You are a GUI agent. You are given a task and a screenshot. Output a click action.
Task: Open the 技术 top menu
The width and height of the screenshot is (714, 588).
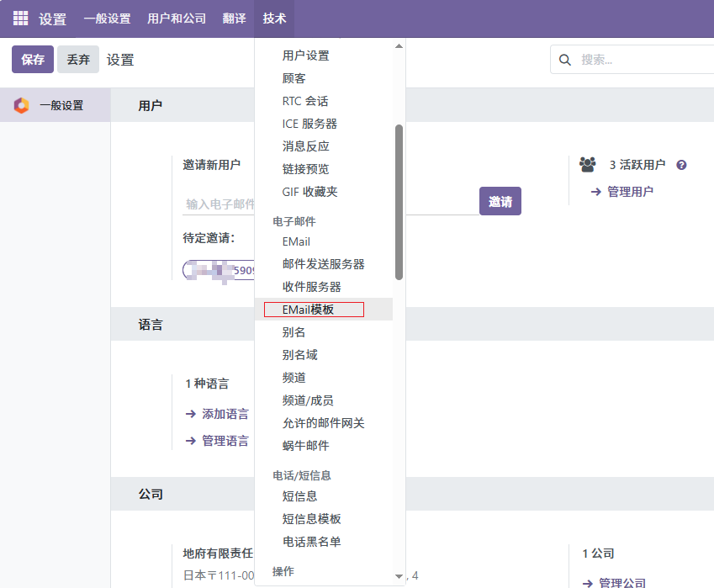pos(274,19)
